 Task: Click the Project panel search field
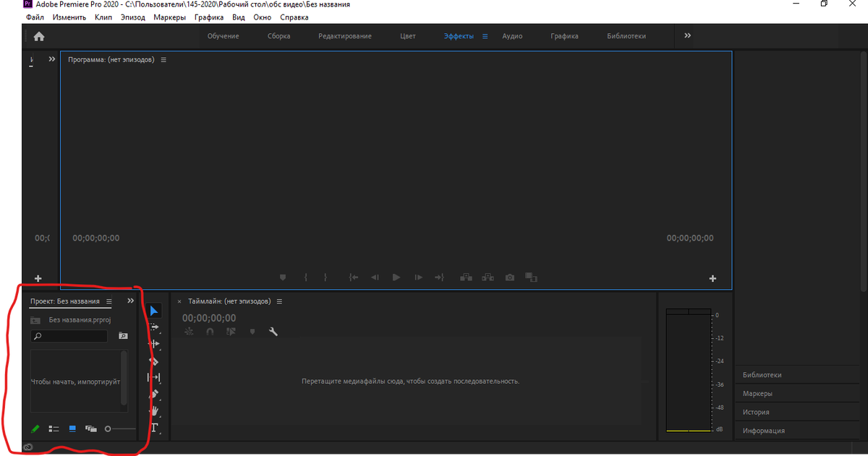pos(69,336)
